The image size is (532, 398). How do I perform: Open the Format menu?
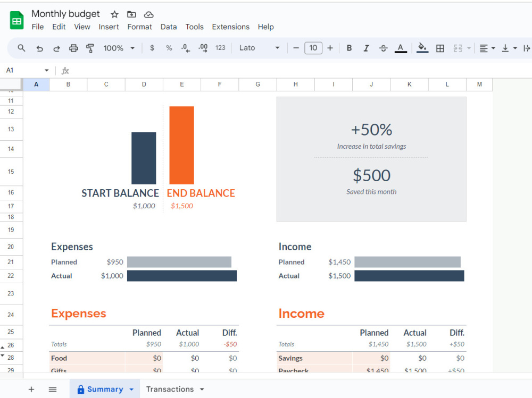pos(139,27)
